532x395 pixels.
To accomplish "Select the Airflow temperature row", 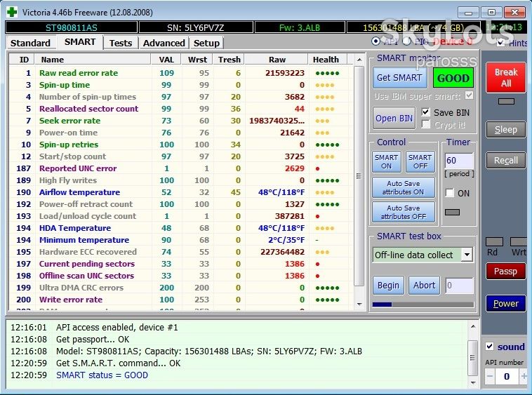I will [181, 192].
